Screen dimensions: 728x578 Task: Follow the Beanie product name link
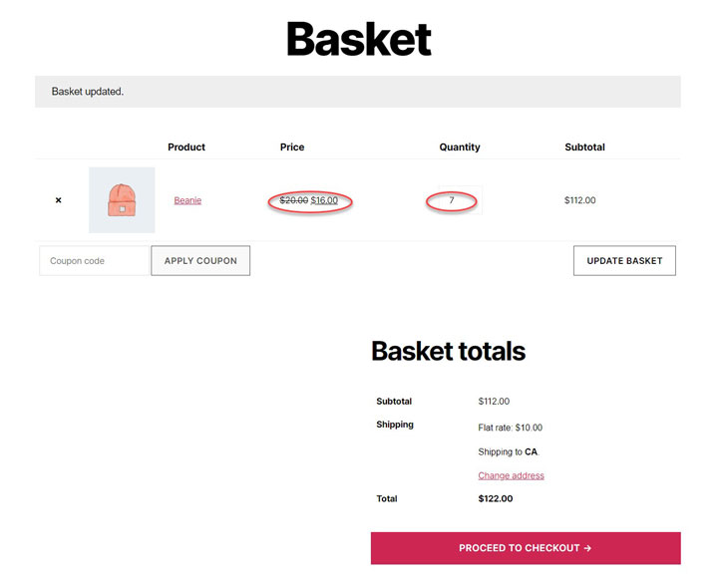pyautogui.click(x=187, y=200)
